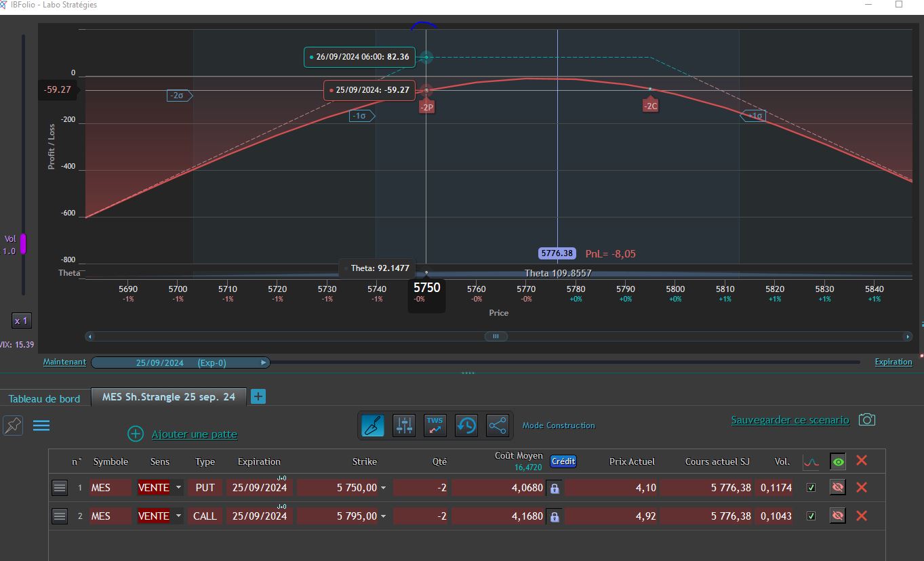Uncheck the PUT leg row checkbox

click(x=811, y=487)
